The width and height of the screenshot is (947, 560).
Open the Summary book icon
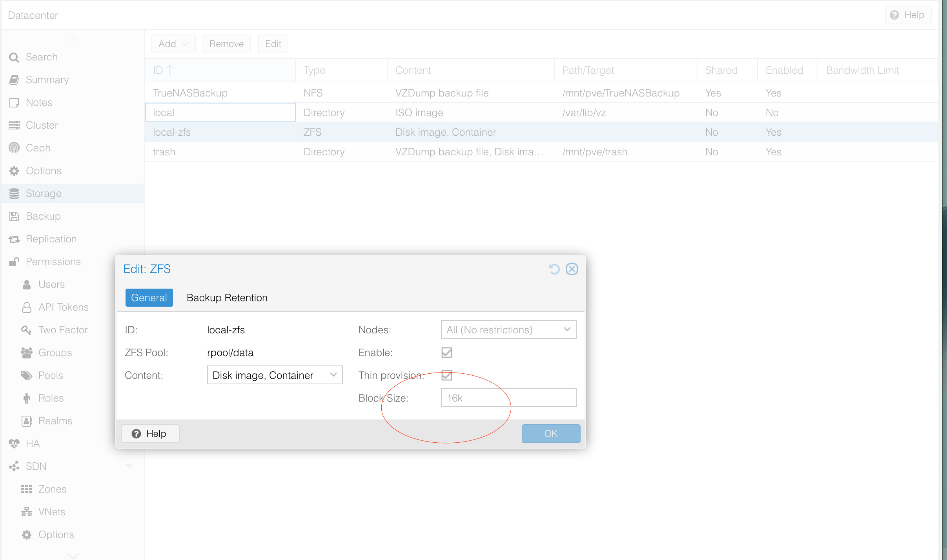coord(14,80)
